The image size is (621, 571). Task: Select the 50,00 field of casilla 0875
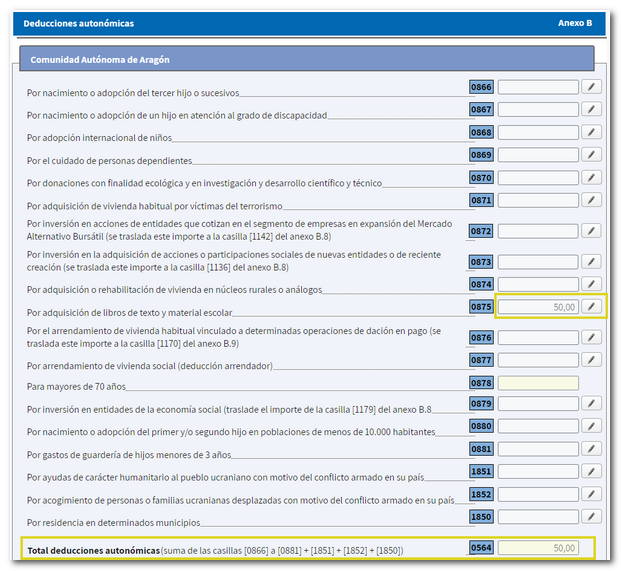[538, 307]
